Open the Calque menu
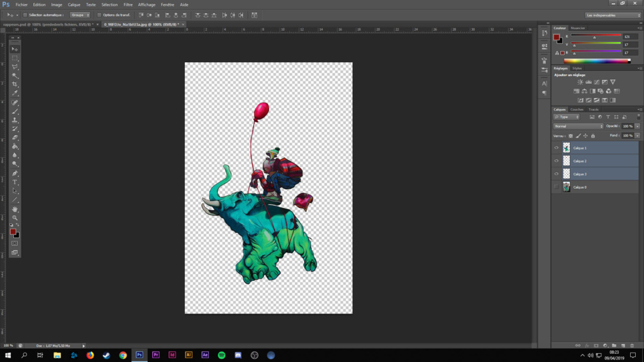This screenshot has width=644, height=362. 74,5
